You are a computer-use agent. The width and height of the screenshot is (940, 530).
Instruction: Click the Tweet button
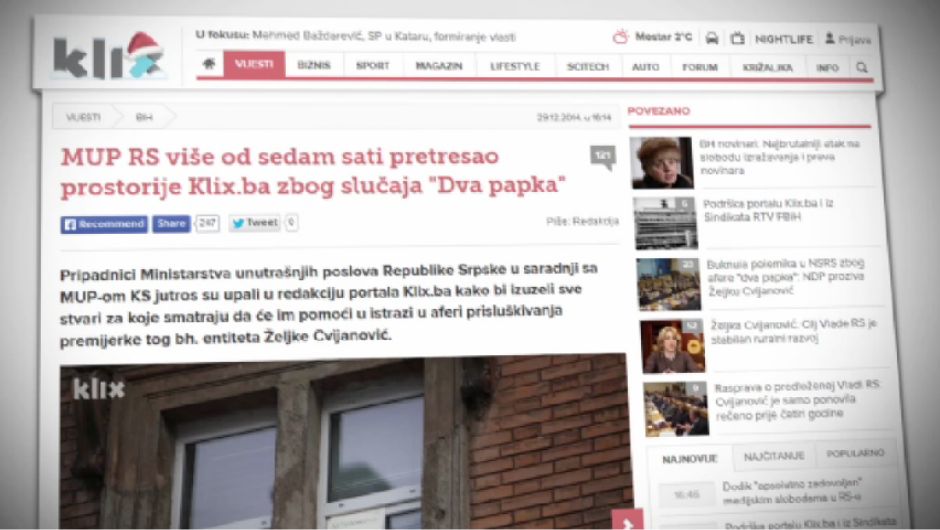pos(255,223)
